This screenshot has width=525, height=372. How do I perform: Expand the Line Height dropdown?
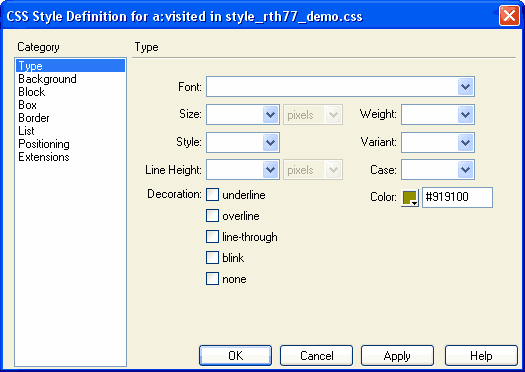pyautogui.click(x=270, y=170)
